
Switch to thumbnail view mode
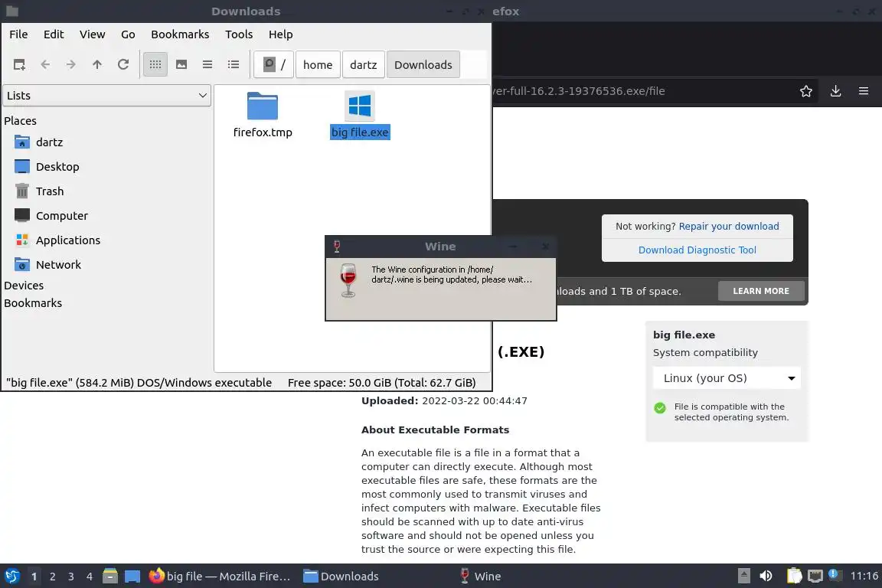click(181, 65)
